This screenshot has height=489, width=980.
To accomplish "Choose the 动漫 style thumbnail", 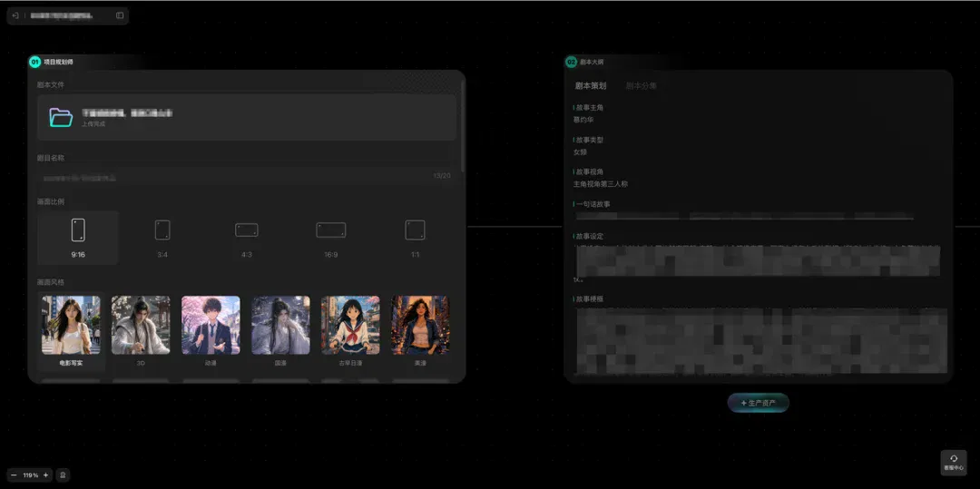I will click(211, 326).
